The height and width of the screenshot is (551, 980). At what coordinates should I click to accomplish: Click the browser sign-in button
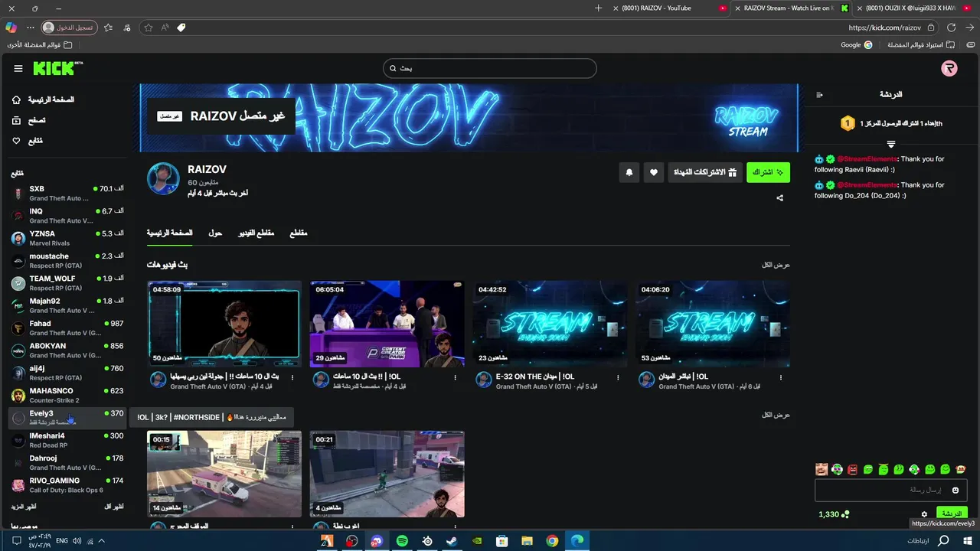tap(70, 28)
